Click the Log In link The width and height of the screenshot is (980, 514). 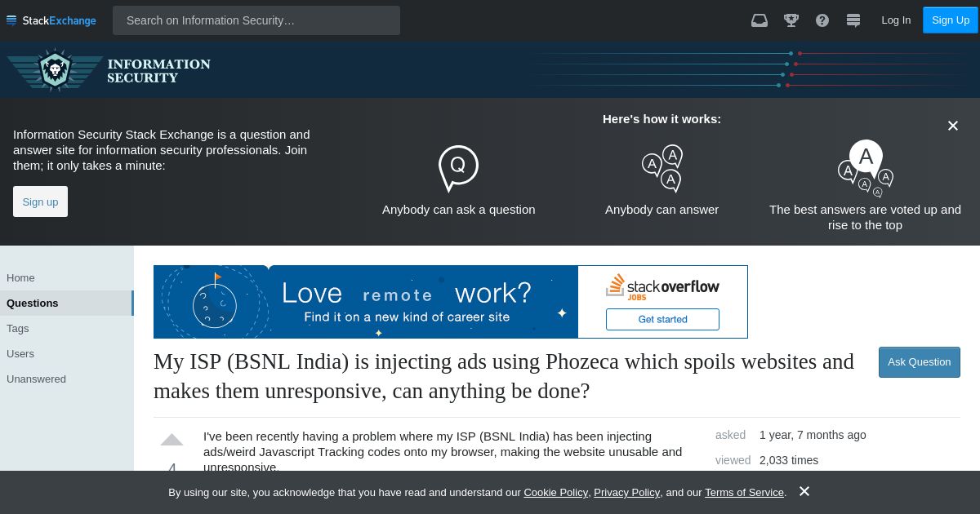pyautogui.click(x=896, y=20)
